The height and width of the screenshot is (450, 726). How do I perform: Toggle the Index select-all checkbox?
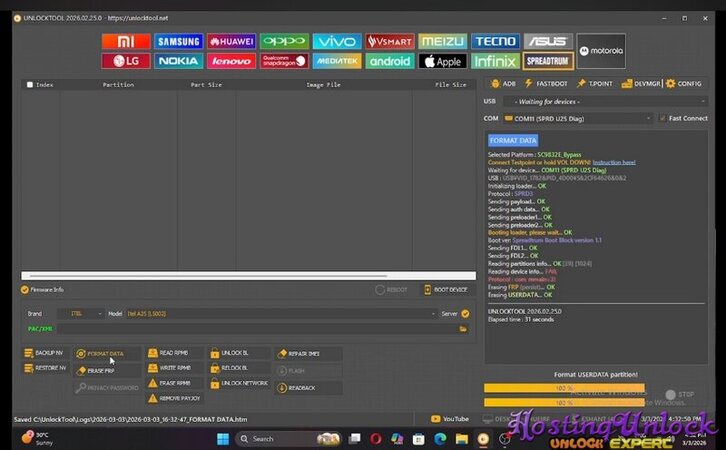pos(30,85)
